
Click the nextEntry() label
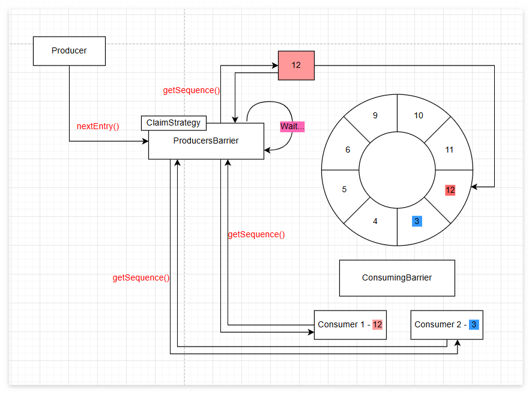(98, 126)
